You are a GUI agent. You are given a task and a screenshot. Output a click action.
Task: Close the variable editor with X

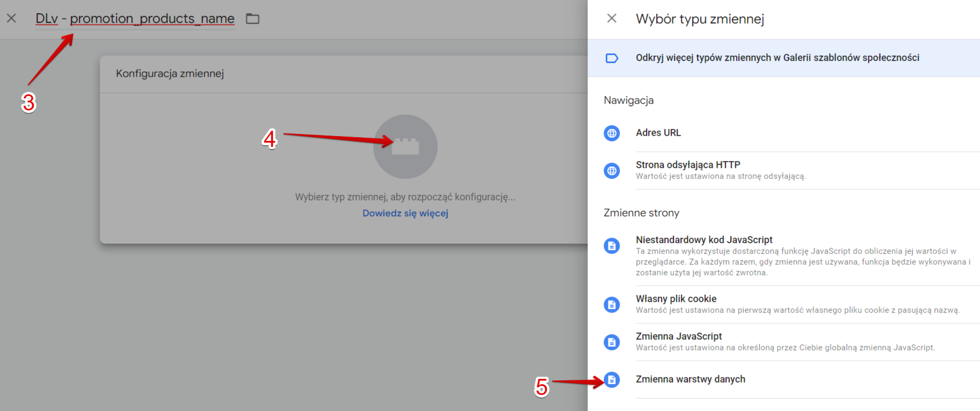point(11,18)
